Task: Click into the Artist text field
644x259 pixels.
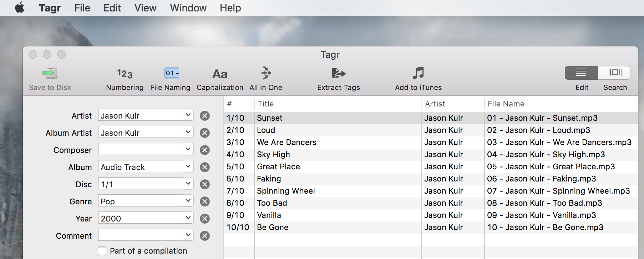Action: (141, 115)
